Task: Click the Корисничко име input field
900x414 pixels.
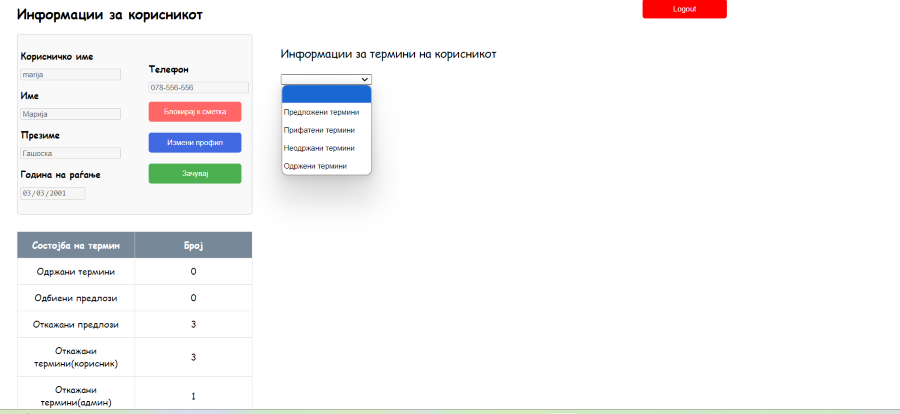Action: (x=70, y=74)
